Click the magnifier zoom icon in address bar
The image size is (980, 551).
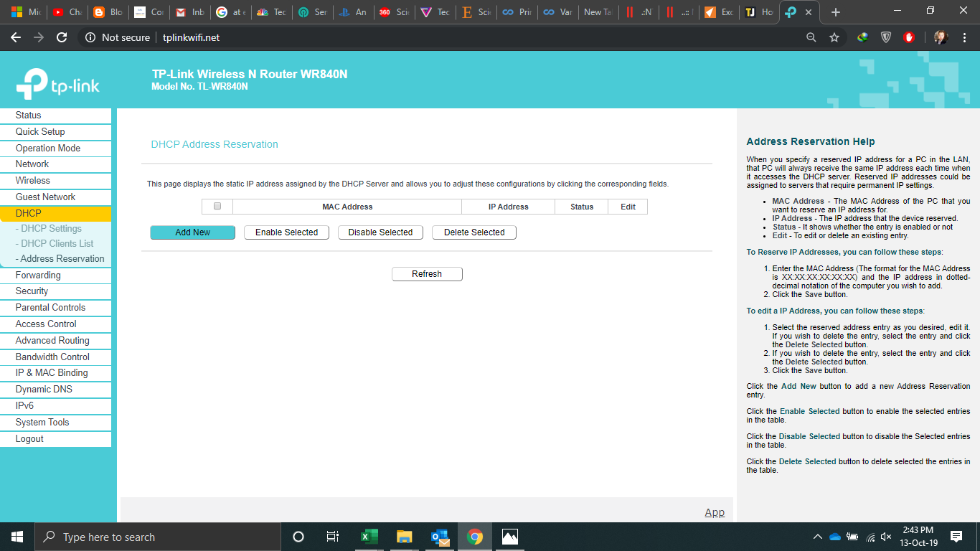[811, 37]
